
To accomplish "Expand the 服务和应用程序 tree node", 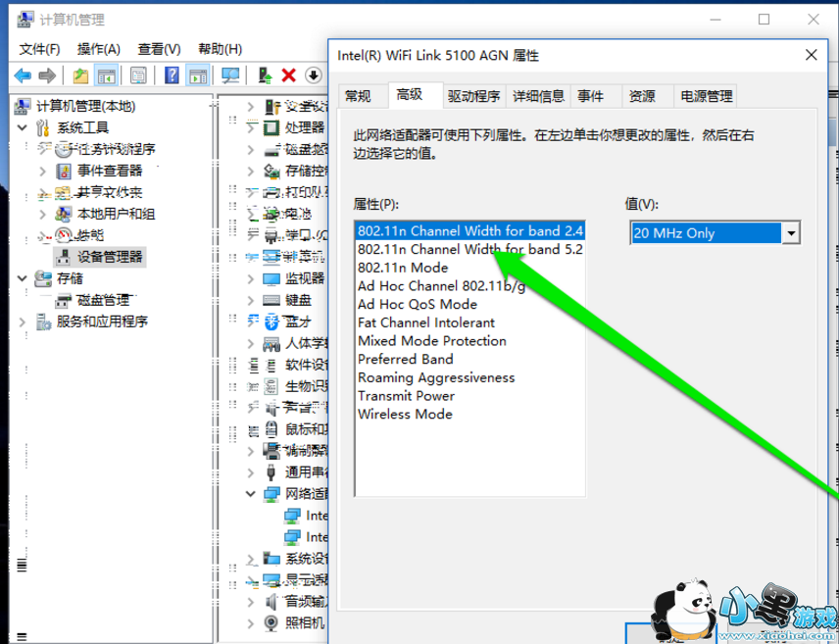I will coord(23,322).
